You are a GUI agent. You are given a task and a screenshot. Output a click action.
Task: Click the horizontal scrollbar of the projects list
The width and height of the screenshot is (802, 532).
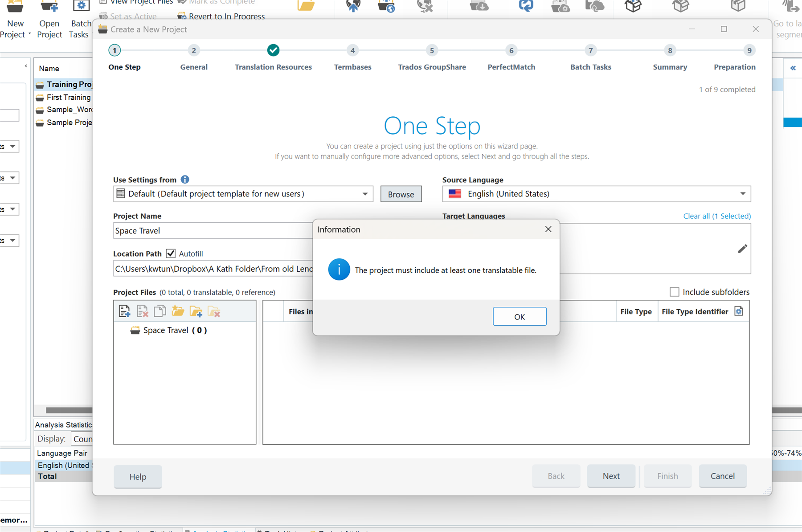(x=69, y=410)
